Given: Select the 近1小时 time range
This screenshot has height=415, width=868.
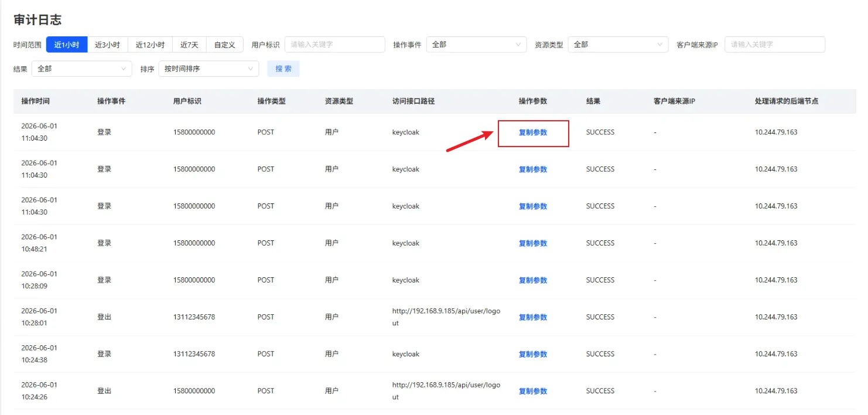Looking at the screenshot, I should click(67, 45).
